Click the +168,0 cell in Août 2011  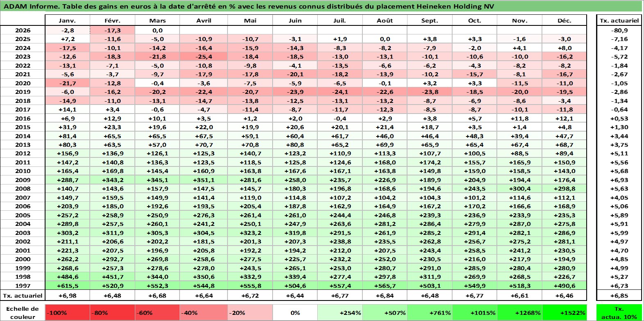pyautogui.click(x=385, y=162)
